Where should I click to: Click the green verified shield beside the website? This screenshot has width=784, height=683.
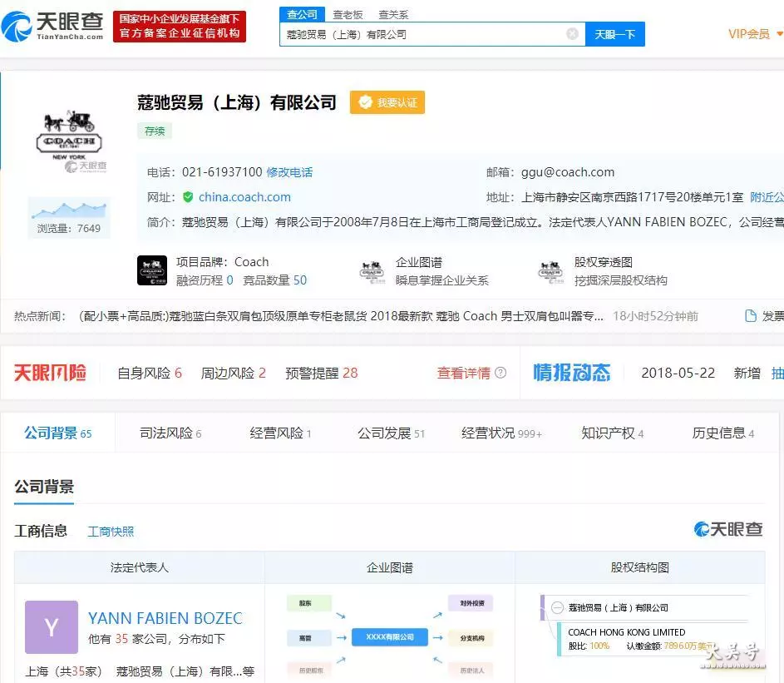pyautogui.click(x=188, y=197)
